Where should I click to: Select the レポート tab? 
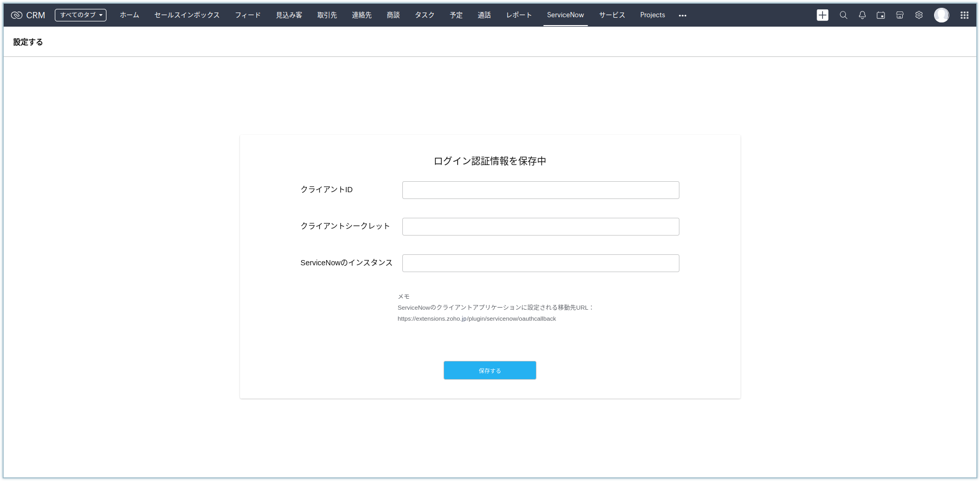(519, 15)
